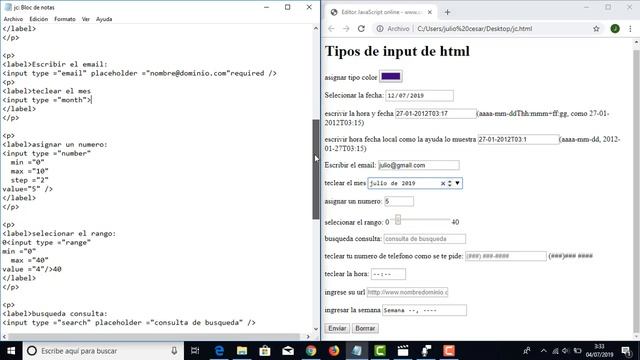Click the Enviar button

[337, 328]
